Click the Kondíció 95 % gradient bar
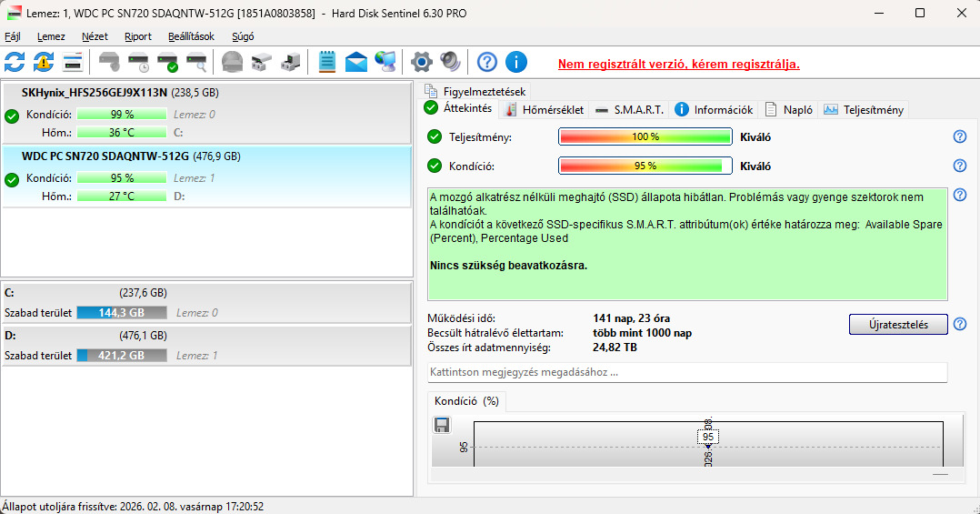The height and width of the screenshot is (514, 980). click(x=645, y=166)
